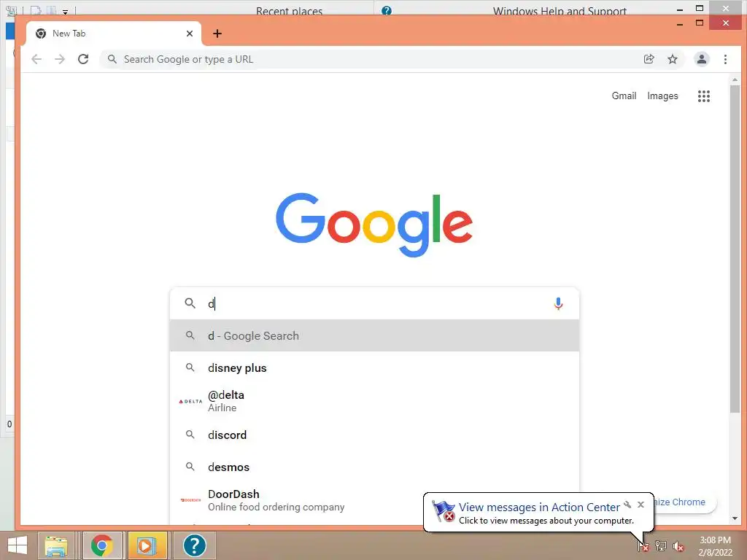Click the scrollbar up arrow

coord(735,80)
